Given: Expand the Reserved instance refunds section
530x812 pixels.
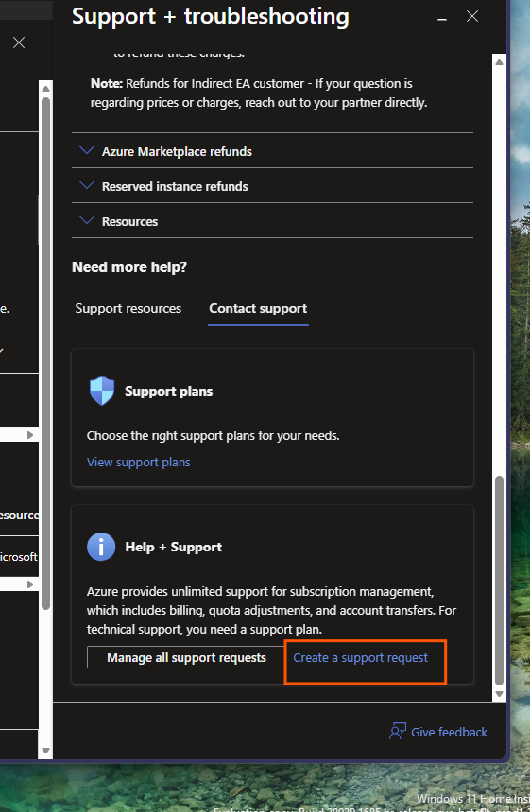Looking at the screenshot, I should coord(272,186).
